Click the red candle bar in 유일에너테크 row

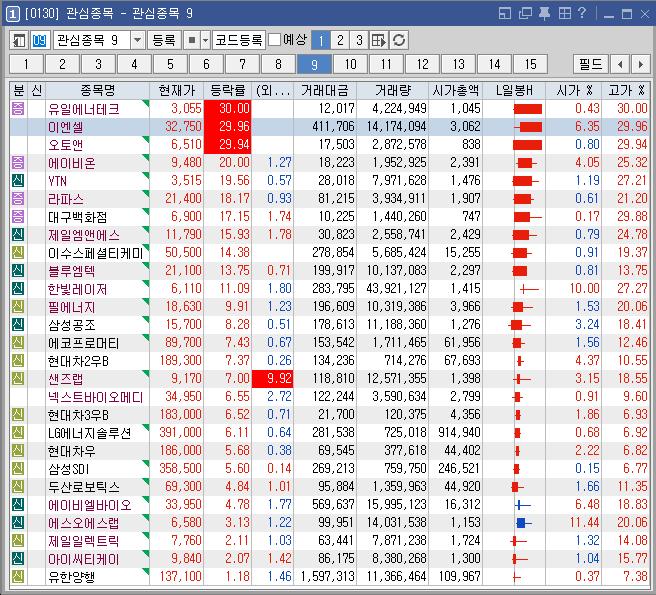(x=528, y=109)
